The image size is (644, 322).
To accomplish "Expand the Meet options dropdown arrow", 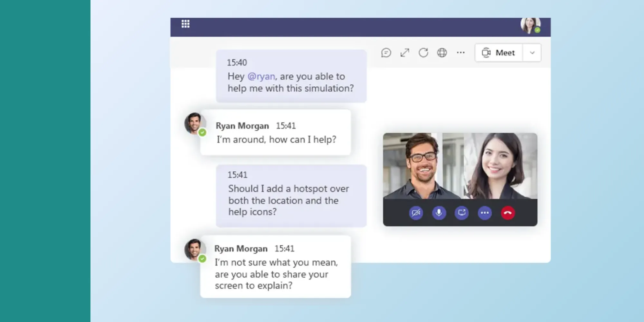I will 532,53.
